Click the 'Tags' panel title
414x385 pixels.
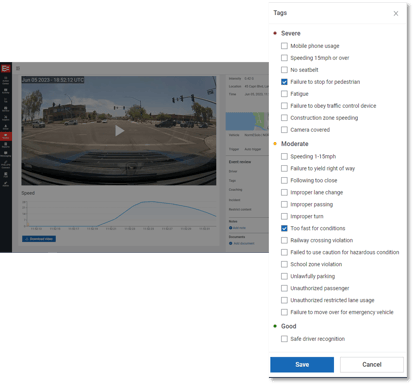click(280, 13)
